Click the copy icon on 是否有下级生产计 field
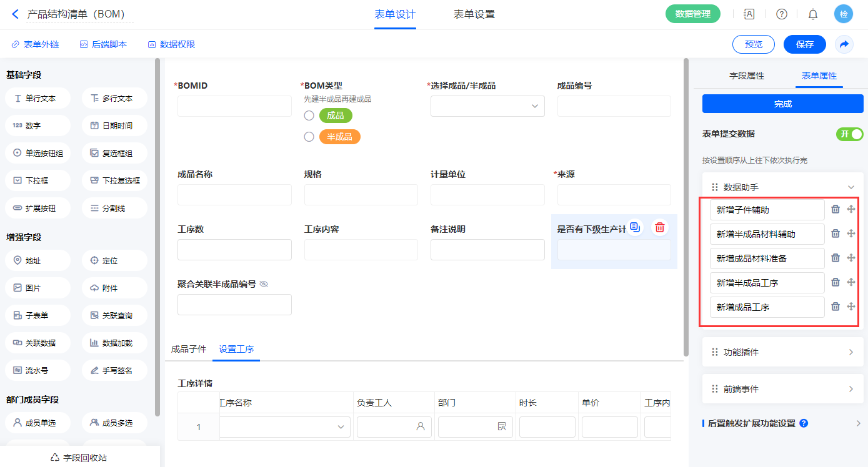Viewport: 868px width, 467px height. click(x=635, y=227)
